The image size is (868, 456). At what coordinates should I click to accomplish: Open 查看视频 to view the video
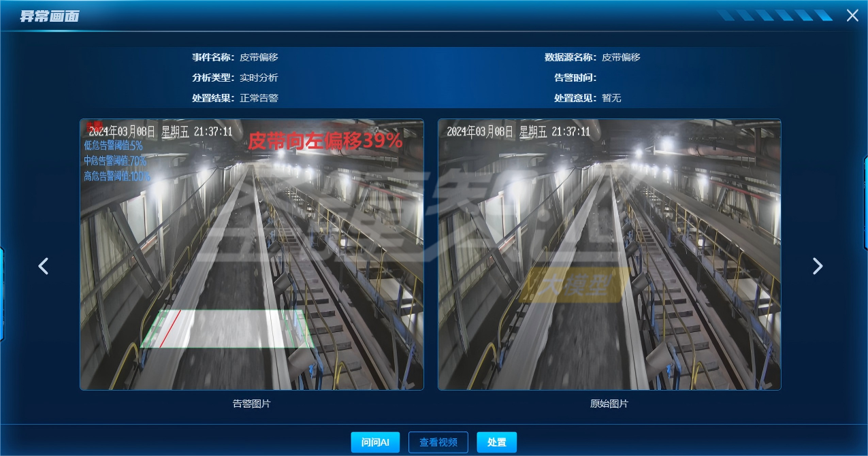point(438,442)
